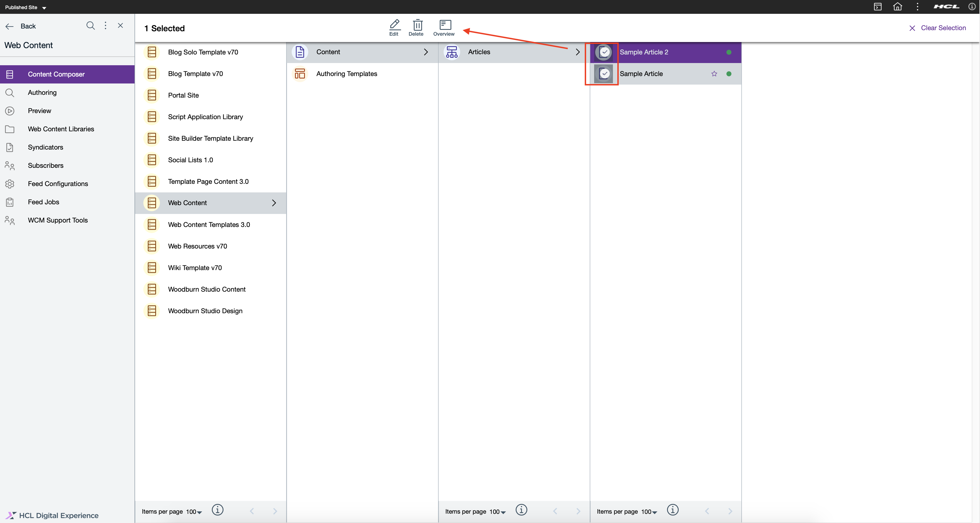Image resolution: width=980 pixels, height=523 pixels.
Task: Click the search magnifier in sidebar header
Action: pyautogui.click(x=91, y=25)
